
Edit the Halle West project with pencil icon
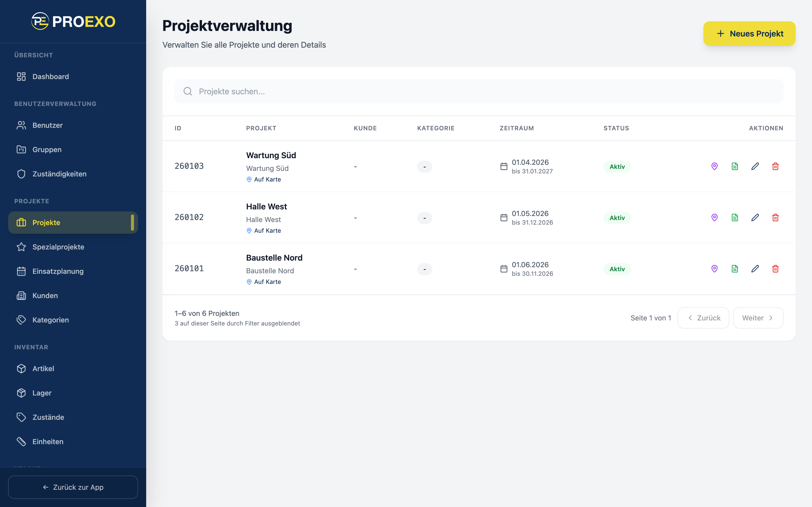click(x=755, y=218)
